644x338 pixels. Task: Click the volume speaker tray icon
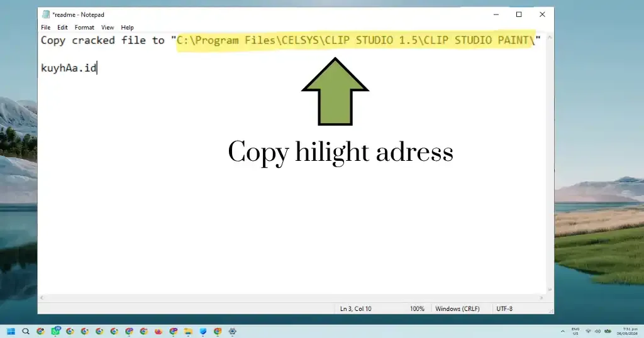click(597, 332)
